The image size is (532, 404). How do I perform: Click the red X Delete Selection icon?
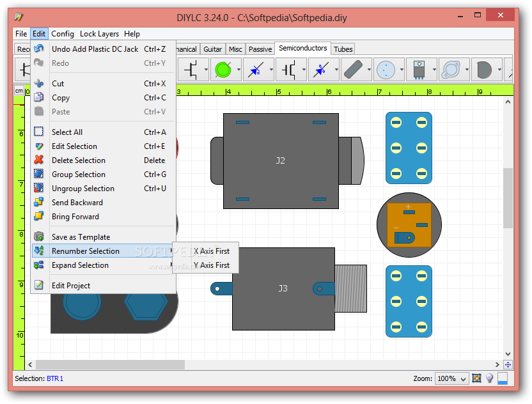pyautogui.click(x=39, y=160)
